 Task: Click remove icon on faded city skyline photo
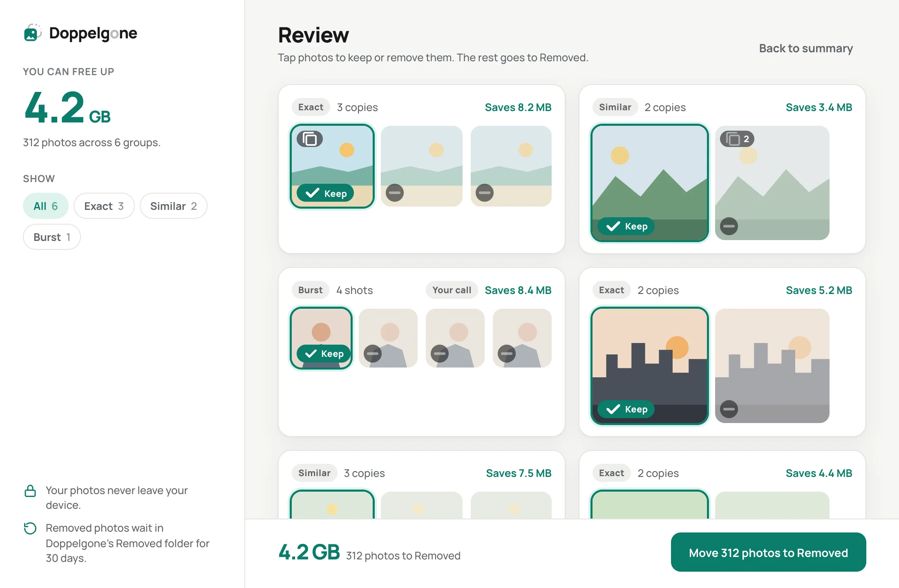coord(729,409)
